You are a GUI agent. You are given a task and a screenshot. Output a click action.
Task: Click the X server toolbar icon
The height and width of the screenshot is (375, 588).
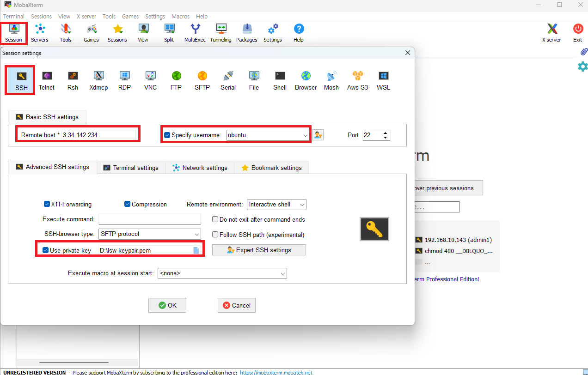tap(551, 33)
